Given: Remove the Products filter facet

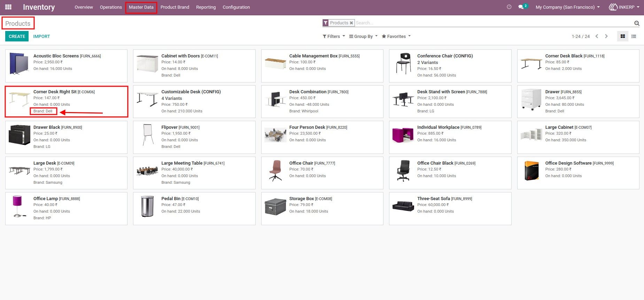Looking at the screenshot, I should point(351,23).
